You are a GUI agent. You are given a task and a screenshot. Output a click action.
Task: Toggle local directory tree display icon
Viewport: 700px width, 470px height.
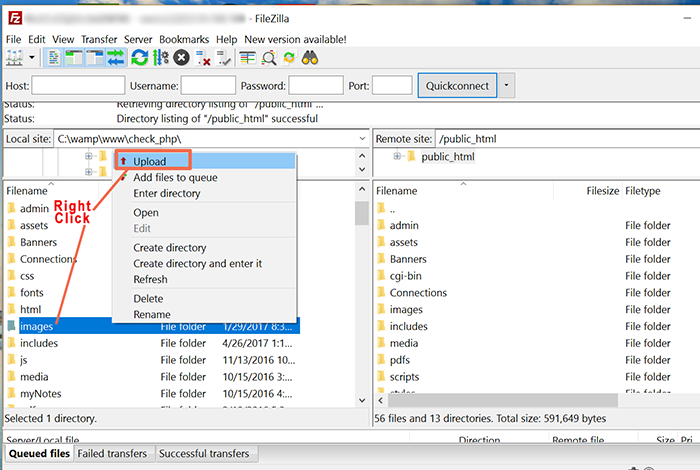coord(74,58)
